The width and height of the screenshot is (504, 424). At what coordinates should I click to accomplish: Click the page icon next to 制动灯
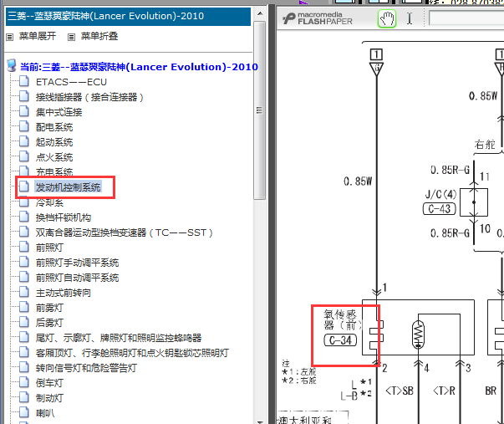[x=24, y=397]
